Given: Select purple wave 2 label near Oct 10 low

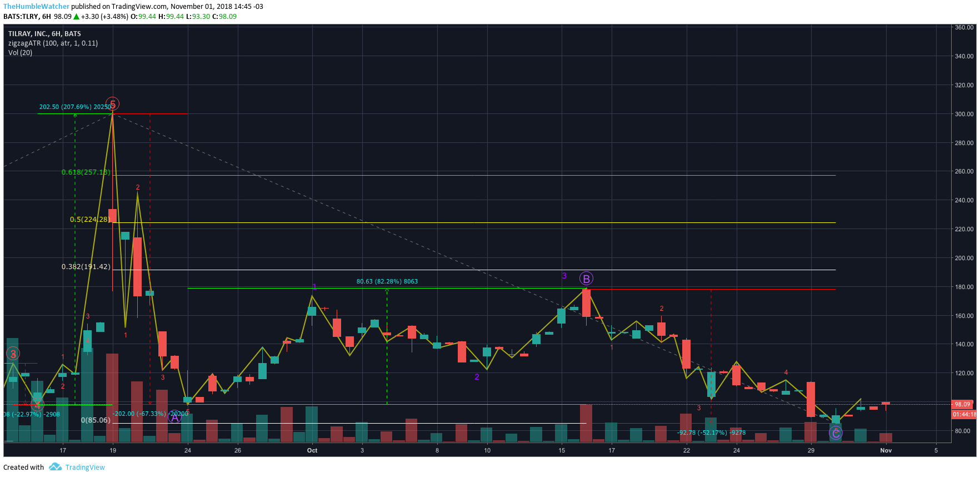Looking at the screenshot, I should click(x=477, y=377).
